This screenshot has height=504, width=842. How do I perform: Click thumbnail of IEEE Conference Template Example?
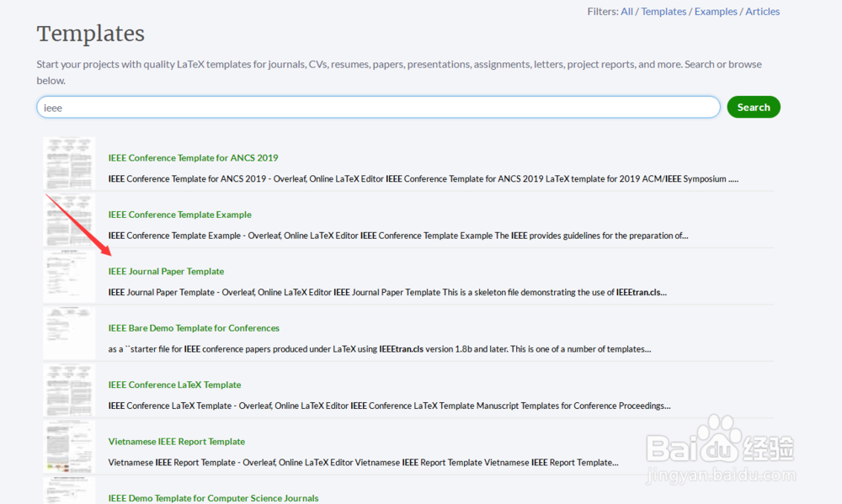tap(69, 220)
